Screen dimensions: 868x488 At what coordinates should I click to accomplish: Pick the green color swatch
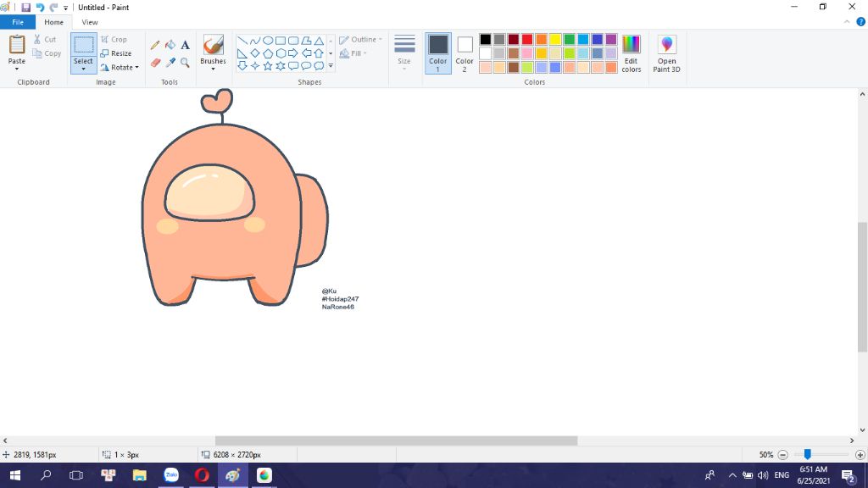click(x=569, y=39)
